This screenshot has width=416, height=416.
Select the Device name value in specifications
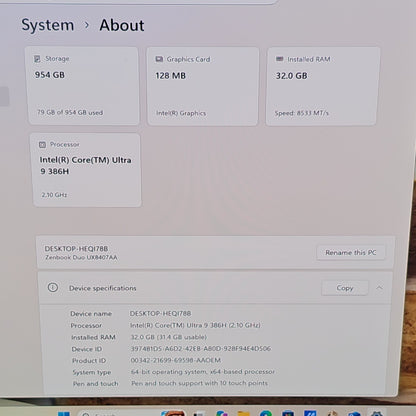point(160,314)
